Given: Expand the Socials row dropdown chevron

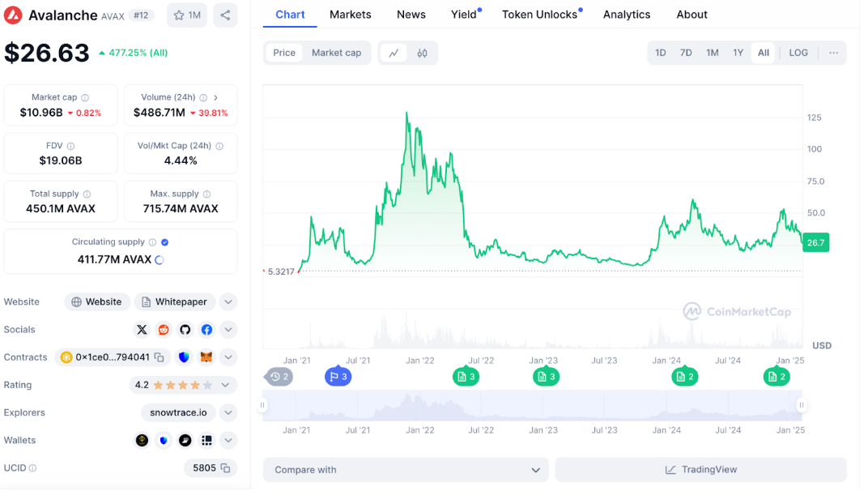Looking at the screenshot, I should coord(228,330).
